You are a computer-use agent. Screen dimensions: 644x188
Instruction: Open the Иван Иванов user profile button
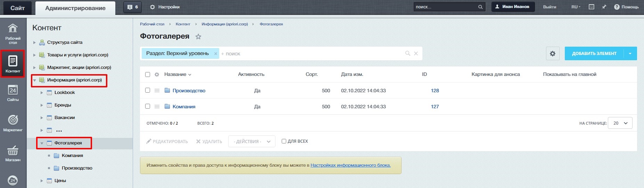pos(513,7)
